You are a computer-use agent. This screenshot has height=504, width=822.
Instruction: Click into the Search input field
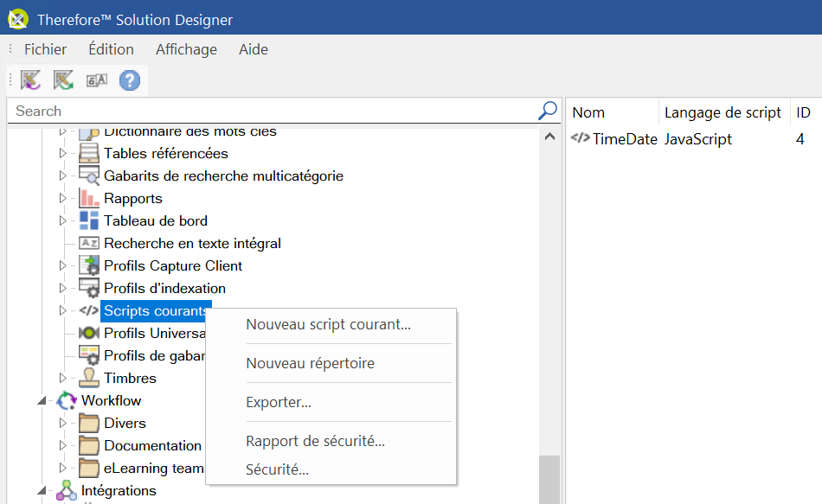268,111
